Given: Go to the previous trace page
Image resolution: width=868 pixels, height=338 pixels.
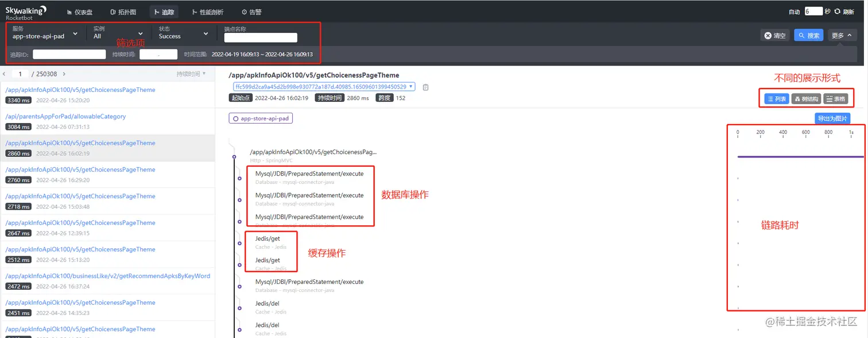Looking at the screenshot, I should click(x=5, y=74).
